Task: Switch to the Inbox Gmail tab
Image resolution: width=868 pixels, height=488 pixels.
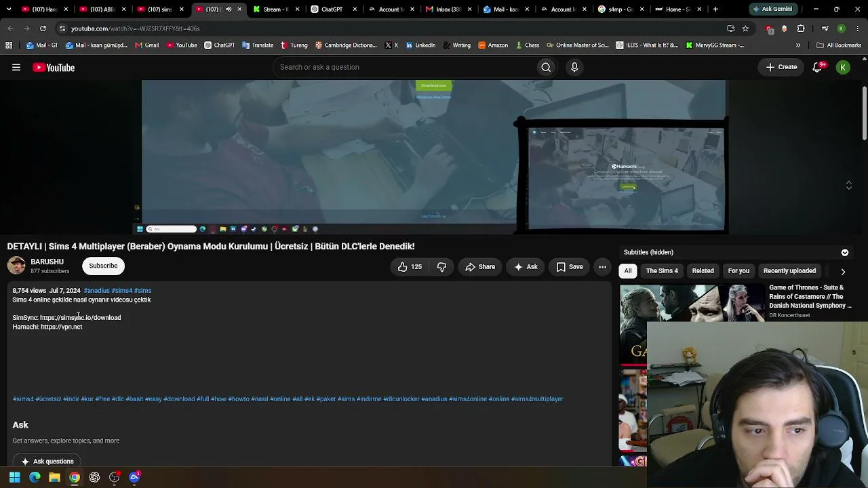Action: 449,9
